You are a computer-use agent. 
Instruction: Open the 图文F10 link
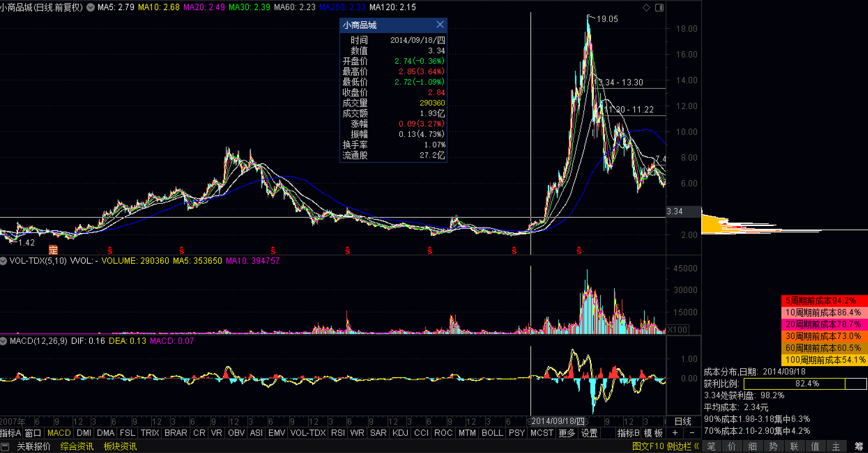tap(648, 446)
